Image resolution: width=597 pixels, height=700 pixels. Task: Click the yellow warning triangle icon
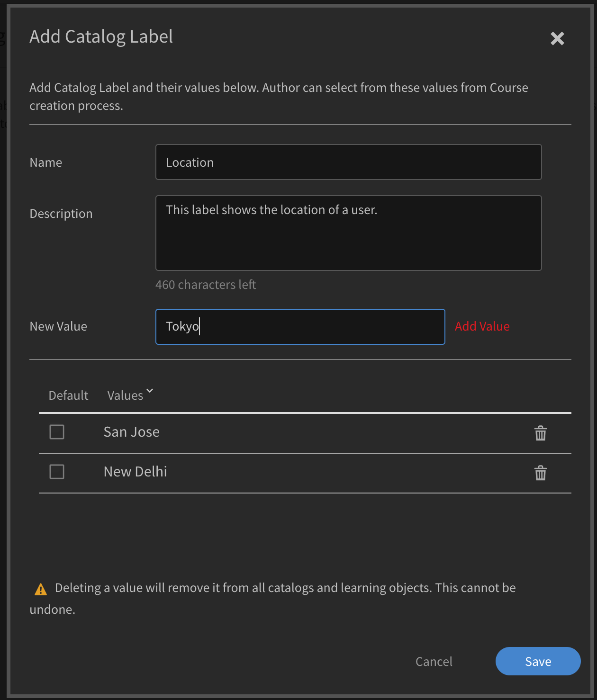tap(41, 589)
